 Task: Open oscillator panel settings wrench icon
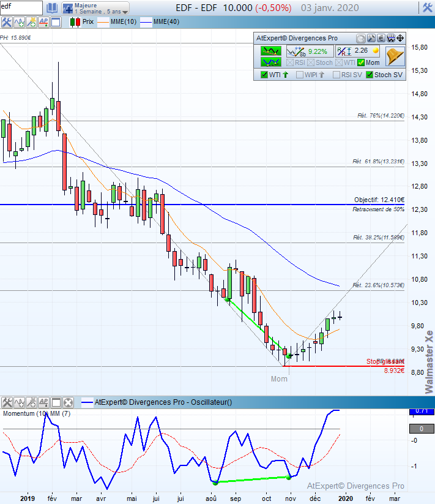pos(7,402)
